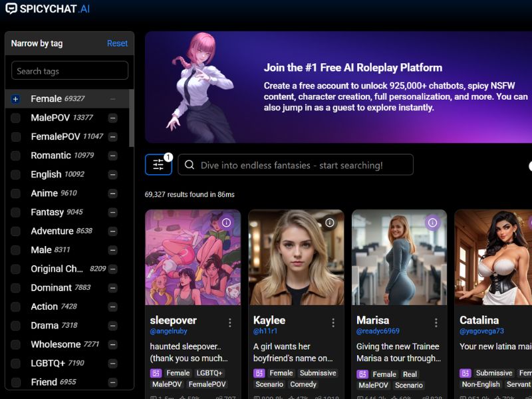Reset the tag filters
This screenshot has height=399, width=532.
click(118, 43)
